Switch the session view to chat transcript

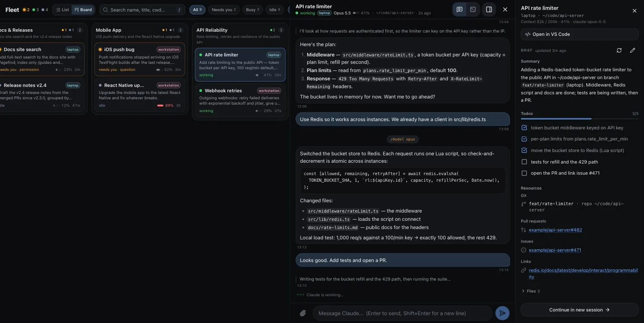460,9
